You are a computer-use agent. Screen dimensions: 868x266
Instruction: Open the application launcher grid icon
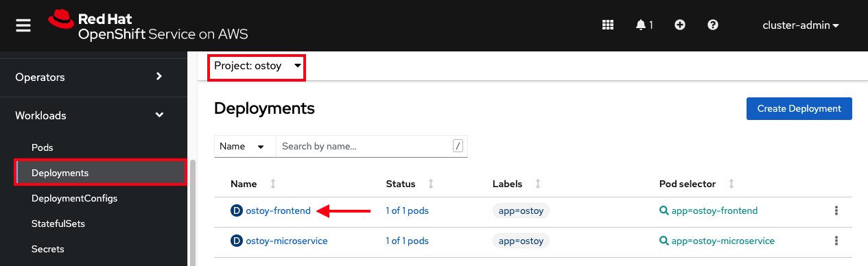pyautogui.click(x=607, y=25)
